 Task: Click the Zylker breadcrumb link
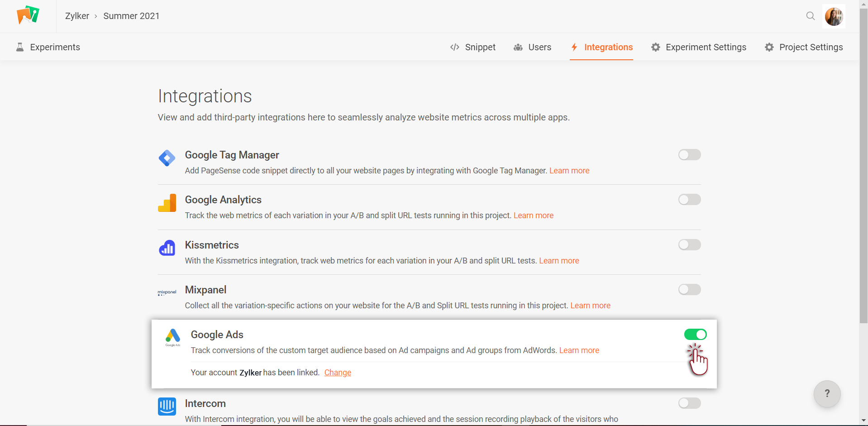[x=77, y=16]
